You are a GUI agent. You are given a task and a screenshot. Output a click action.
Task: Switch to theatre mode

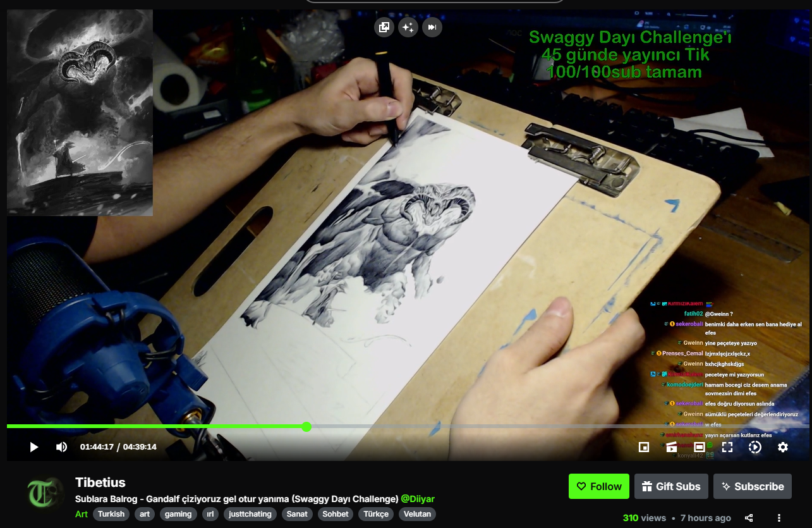coord(700,447)
